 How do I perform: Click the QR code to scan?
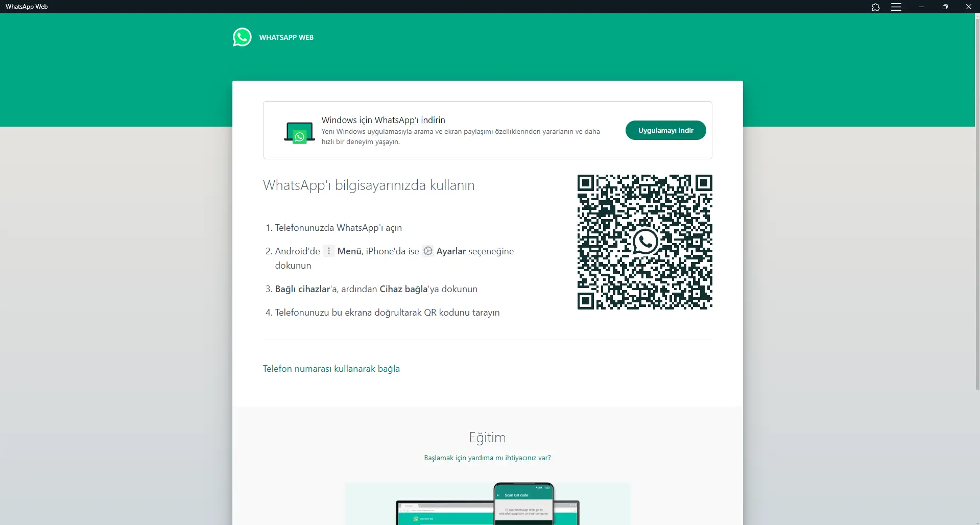pyautogui.click(x=644, y=242)
